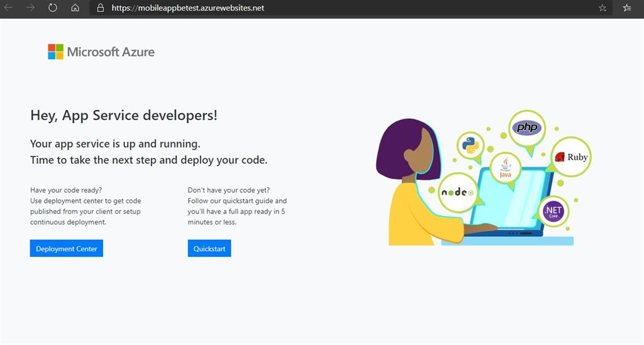Add page to favorites with star icon
Screen dimensions: 644x345
click(602, 8)
